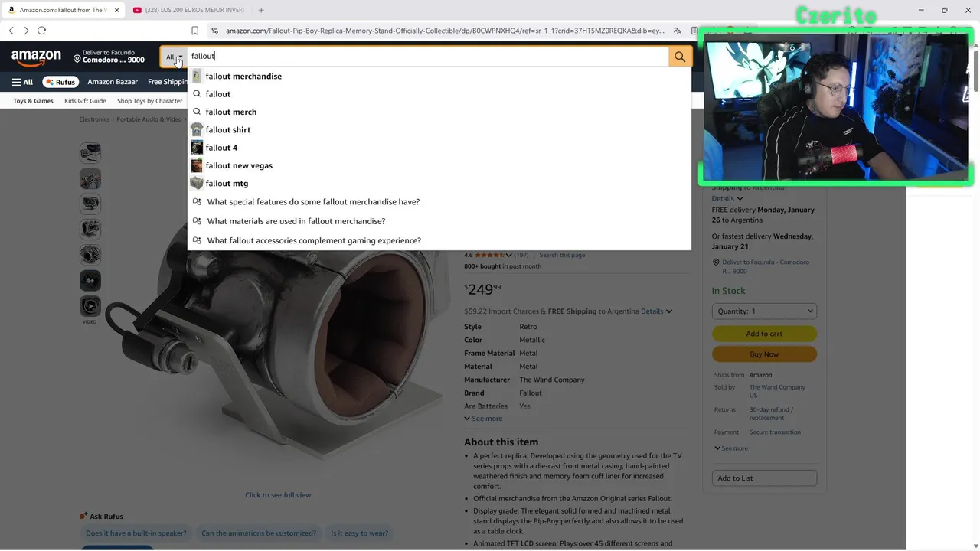Click to see full view link
Screen dimensions: 980x551
click(278, 495)
